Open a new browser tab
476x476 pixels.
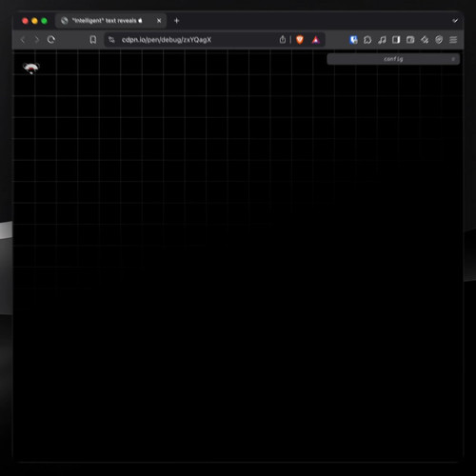pos(177,21)
